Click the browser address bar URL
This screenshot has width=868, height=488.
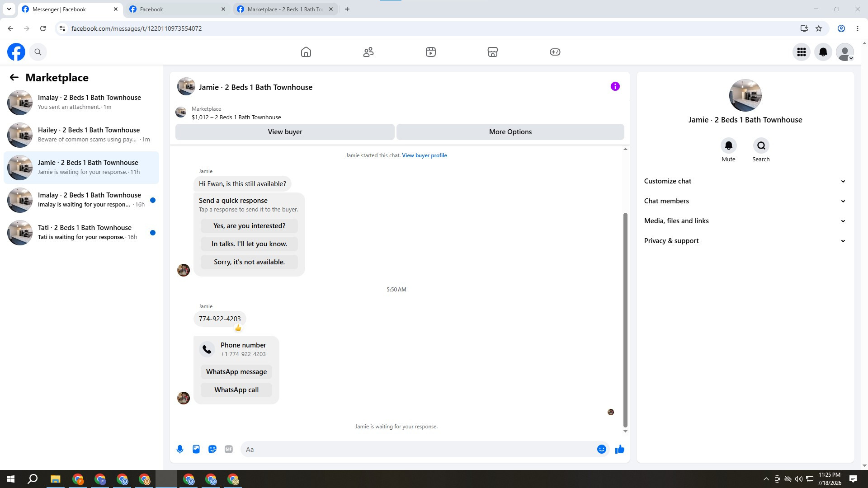[x=137, y=28]
